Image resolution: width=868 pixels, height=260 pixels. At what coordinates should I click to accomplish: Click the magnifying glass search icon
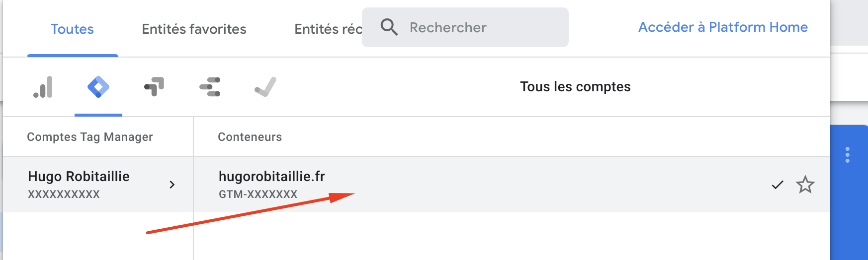click(389, 27)
